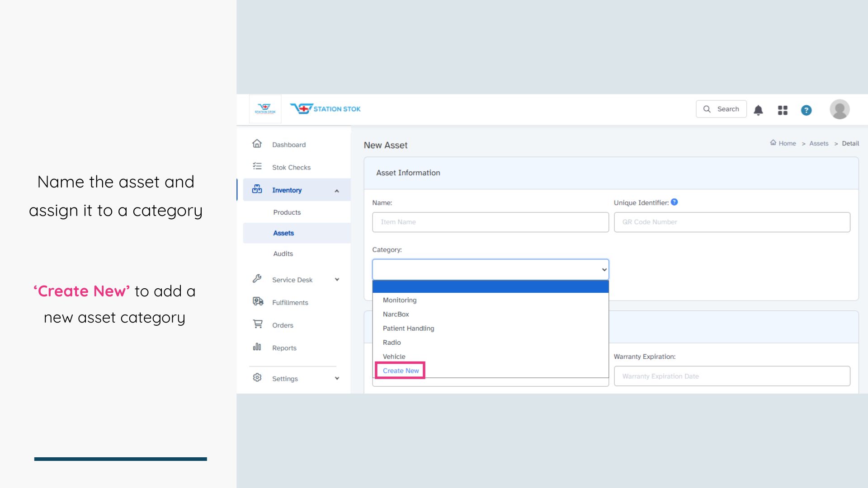The height and width of the screenshot is (488, 868).
Task: Open the user profile avatar
Action: click(x=839, y=109)
